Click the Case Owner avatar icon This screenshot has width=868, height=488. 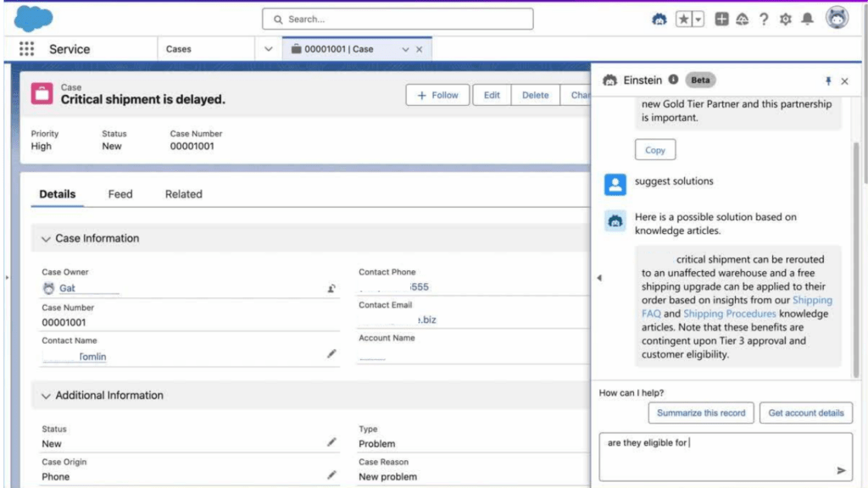pos(48,288)
